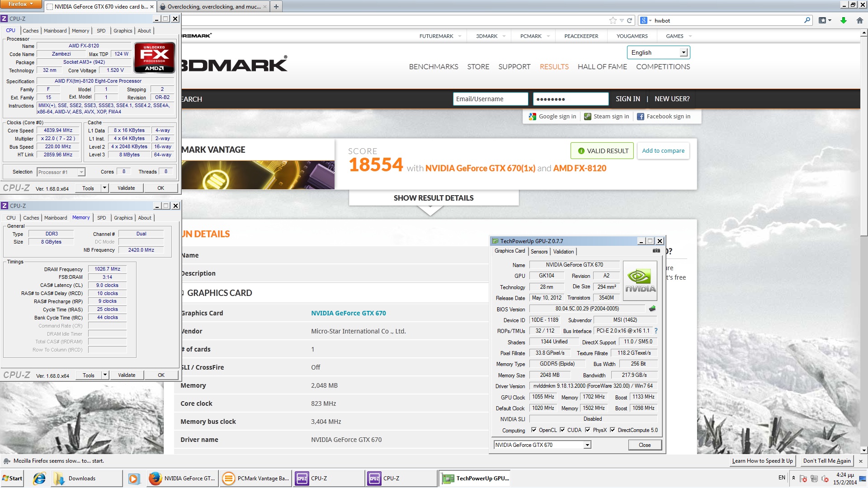Open Windows Media Player from taskbar
Screen dimensions: 868x488
134,479
